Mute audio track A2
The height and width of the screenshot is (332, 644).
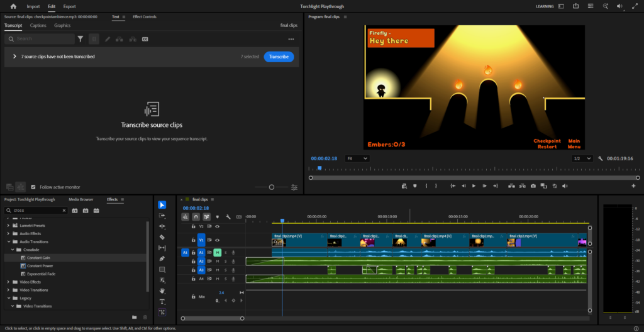click(217, 262)
